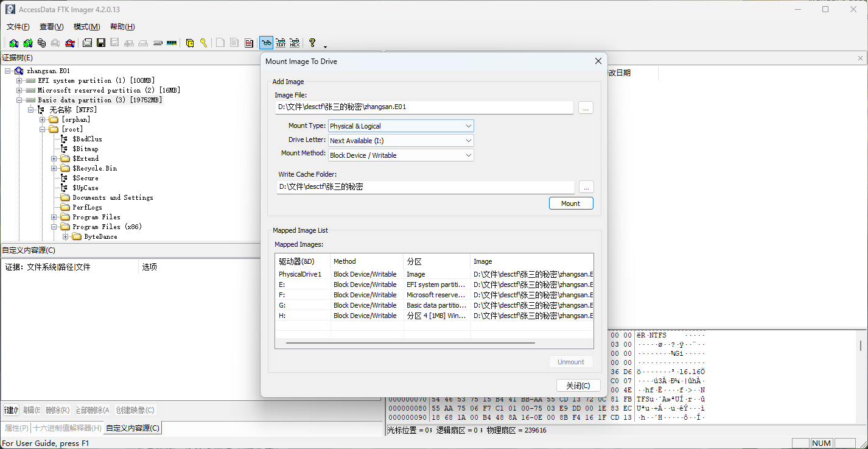This screenshot has width=868, height=449.
Task: Click the green Capture Memory icon
Action: [x=172, y=43]
